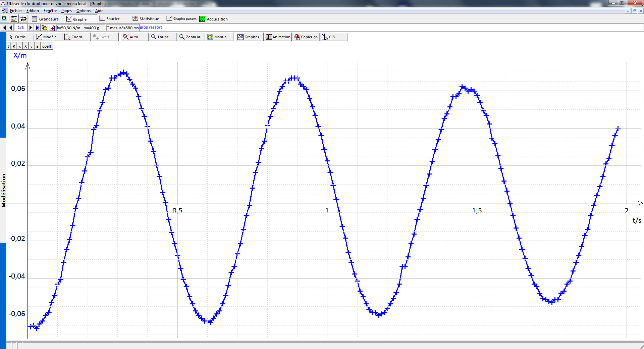Image resolution: width=644 pixels, height=349 pixels.
Task: Click the Zoom ar. zoom-out button
Action: pyautogui.click(x=191, y=37)
